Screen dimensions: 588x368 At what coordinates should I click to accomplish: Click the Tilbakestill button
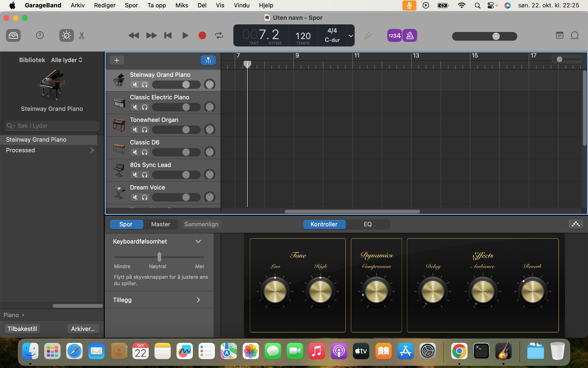[x=22, y=329]
